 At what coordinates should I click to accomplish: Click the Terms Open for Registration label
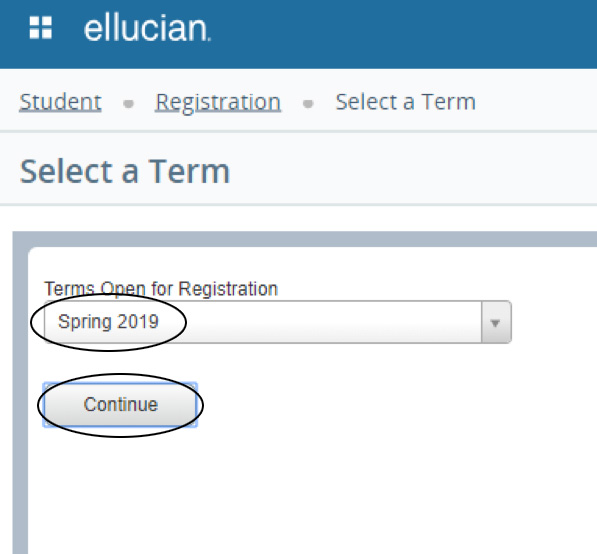tap(161, 289)
